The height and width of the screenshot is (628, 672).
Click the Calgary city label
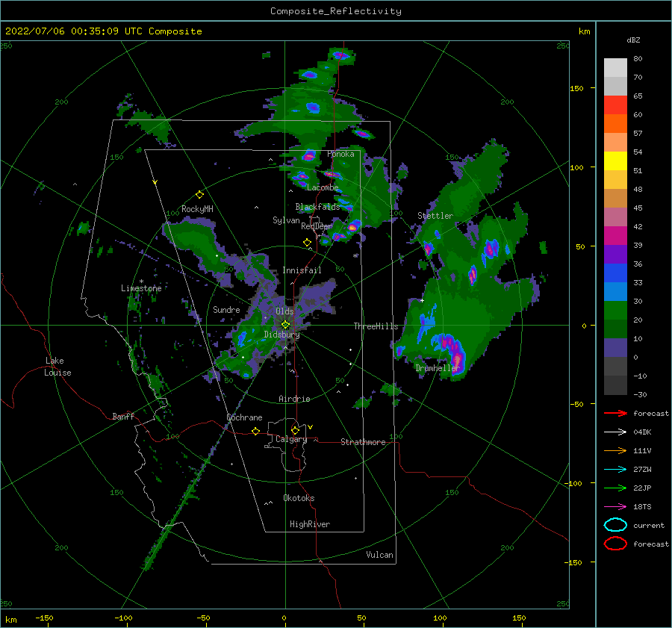291,439
